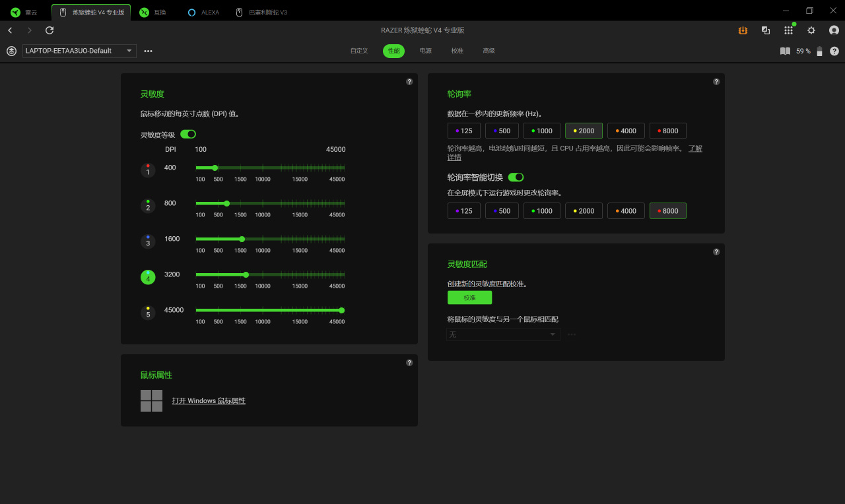Screen dimensions: 845x504
Task: Click the stage 5 DPI slider handle
Action: tap(341, 310)
